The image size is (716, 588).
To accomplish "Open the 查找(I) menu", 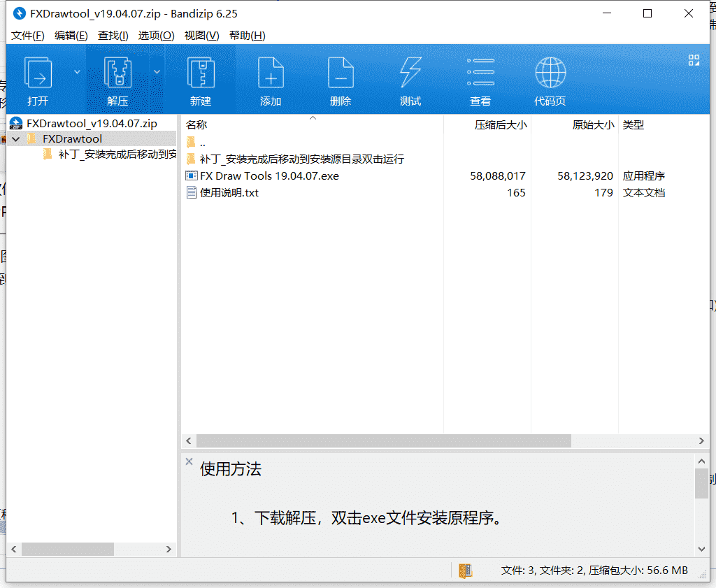I will [113, 36].
